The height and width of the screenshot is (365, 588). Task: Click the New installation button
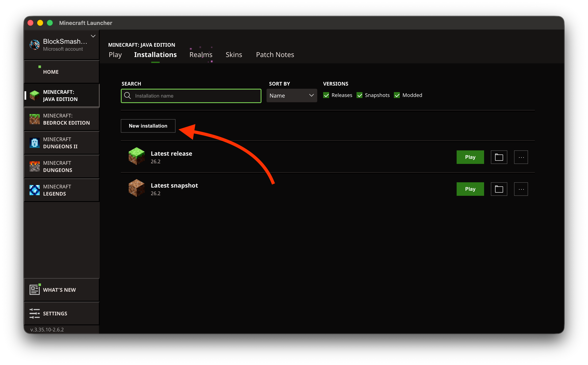[x=148, y=126]
